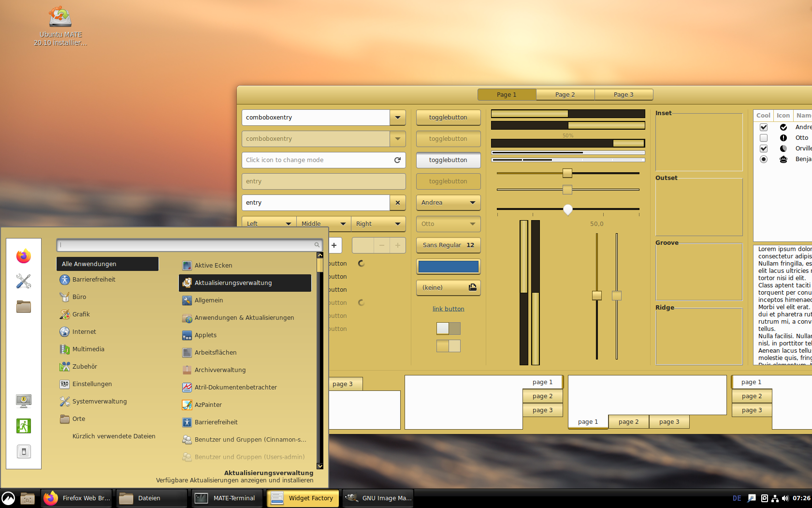Image resolution: width=812 pixels, height=508 pixels.
Task: Click into the menu search field
Action: coord(189,245)
